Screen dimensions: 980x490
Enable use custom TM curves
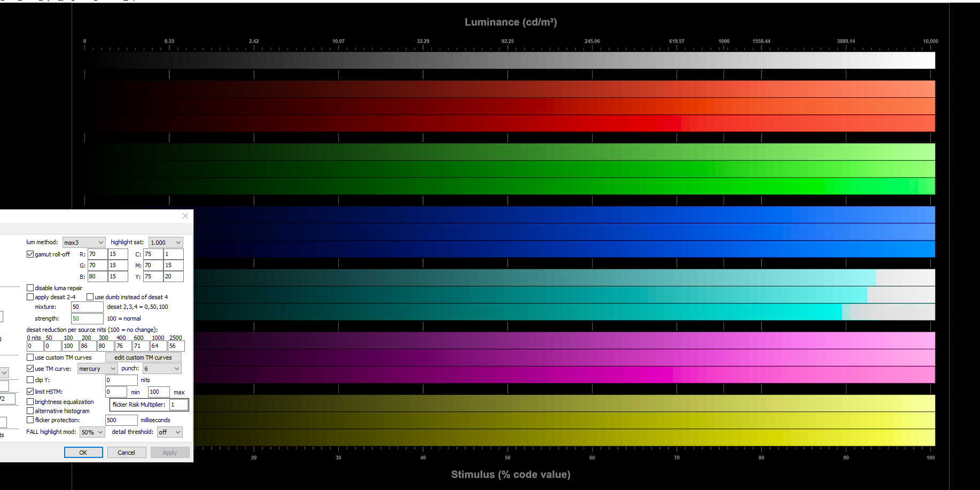30,357
